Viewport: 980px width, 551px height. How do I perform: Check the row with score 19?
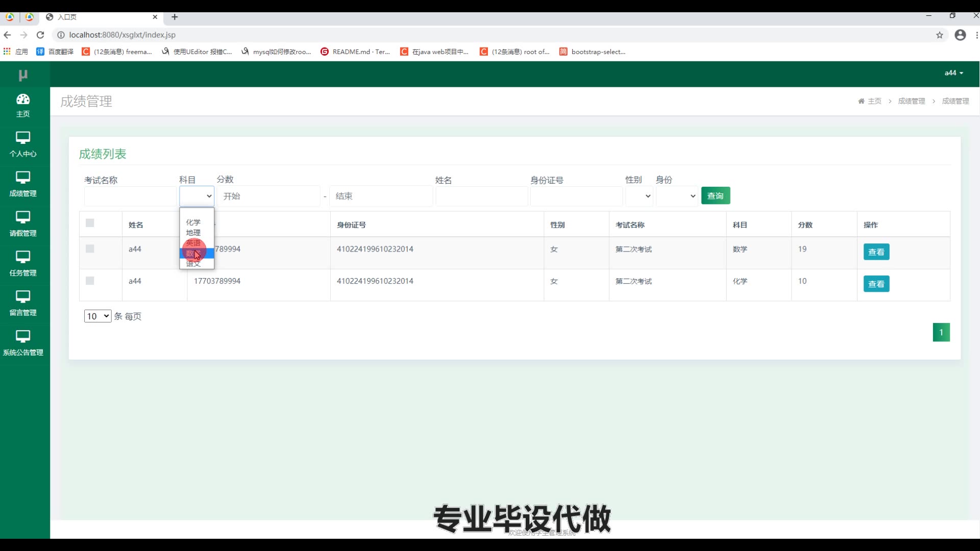click(90, 248)
